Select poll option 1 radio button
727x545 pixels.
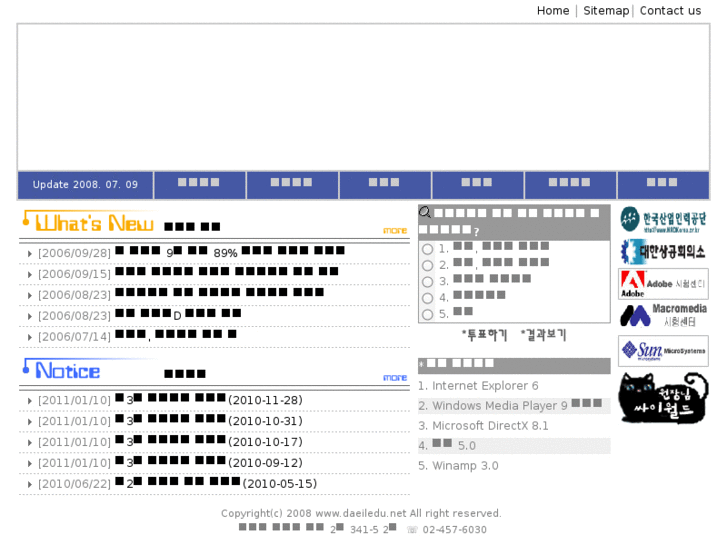(x=427, y=249)
